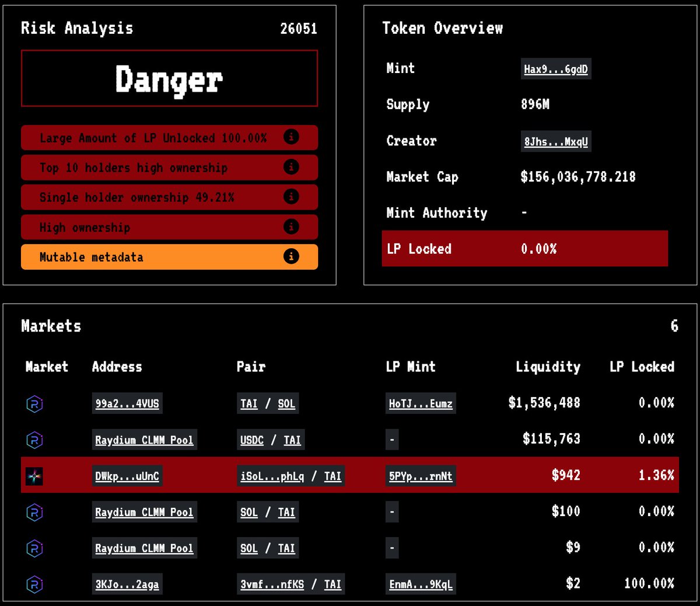View details via High ownership info icon

[x=291, y=227]
